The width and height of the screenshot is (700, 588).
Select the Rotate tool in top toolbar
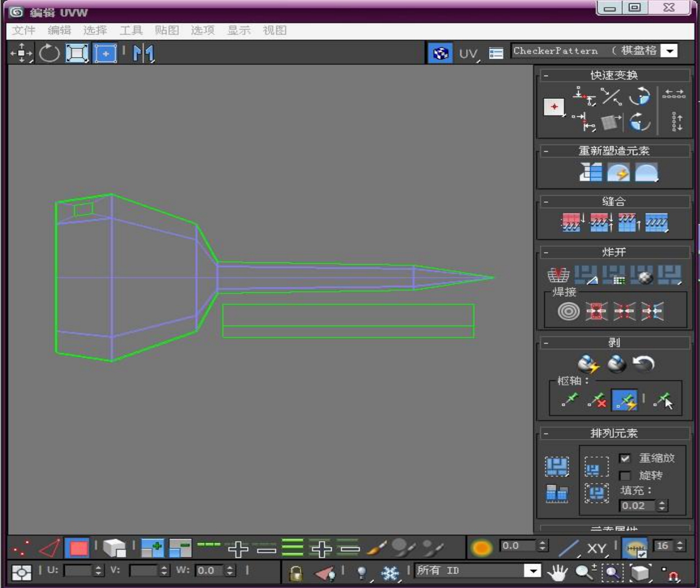[x=49, y=53]
